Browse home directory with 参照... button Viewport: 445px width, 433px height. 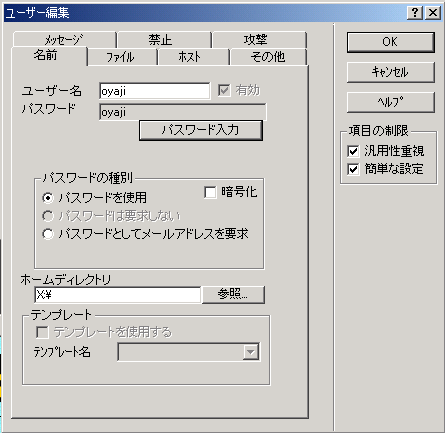[233, 294]
